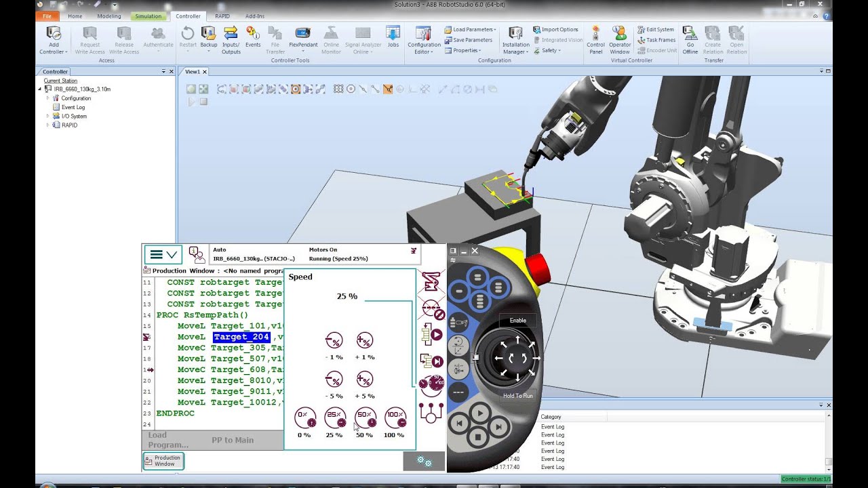Collapse the IRB_6660_130kg_3.10m node
The width and height of the screenshot is (868, 488).
click(40, 89)
